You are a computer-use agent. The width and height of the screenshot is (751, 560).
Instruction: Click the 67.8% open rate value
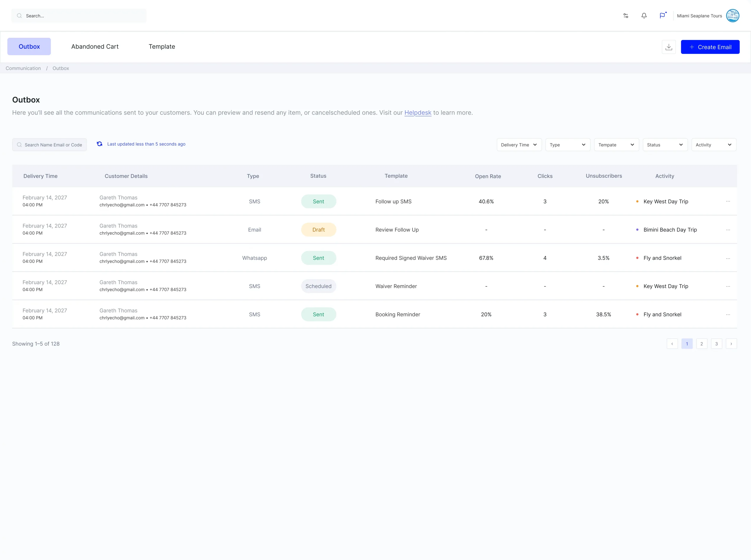486,258
